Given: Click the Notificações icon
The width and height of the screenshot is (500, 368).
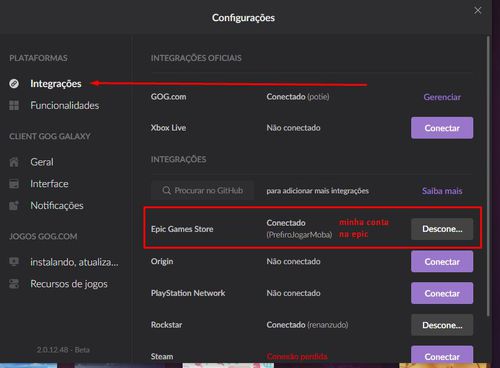Looking at the screenshot, I should [x=14, y=205].
